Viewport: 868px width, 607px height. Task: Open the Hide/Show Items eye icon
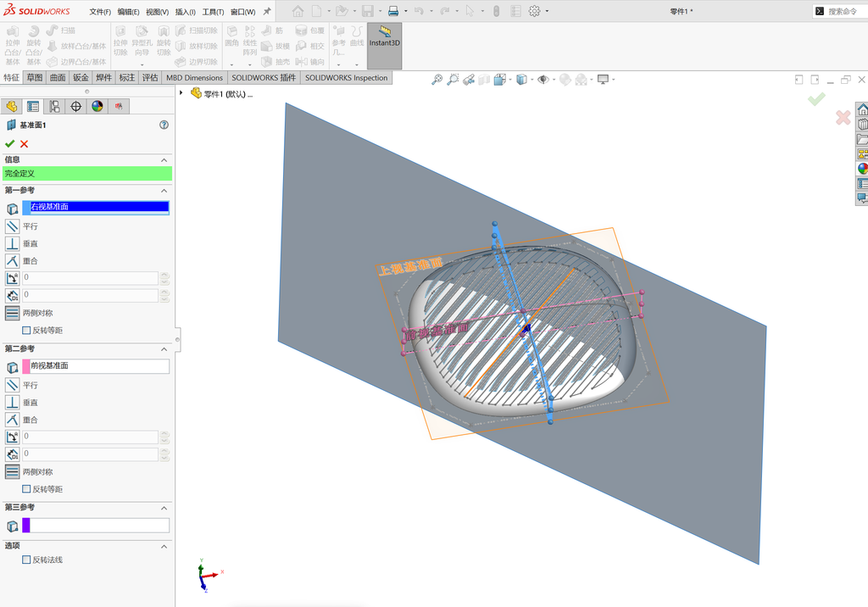(x=543, y=80)
